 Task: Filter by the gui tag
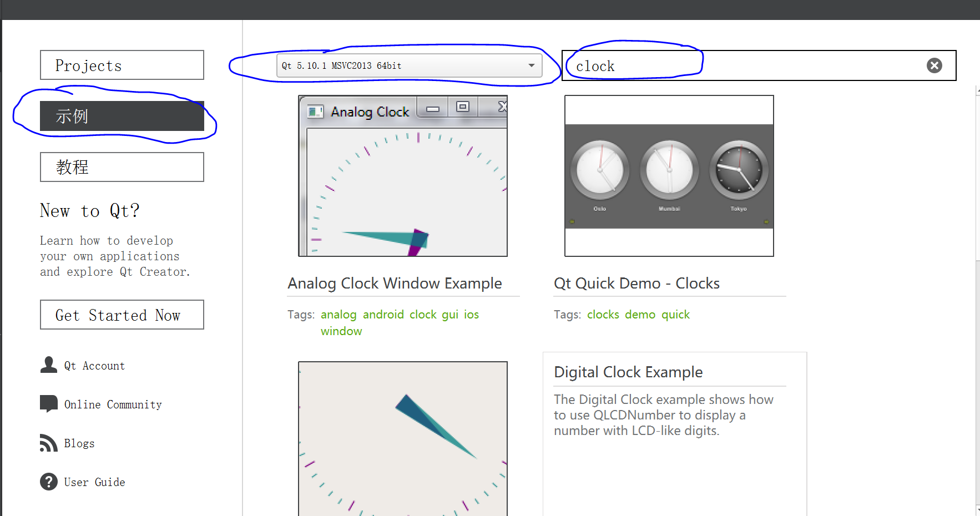[450, 315]
